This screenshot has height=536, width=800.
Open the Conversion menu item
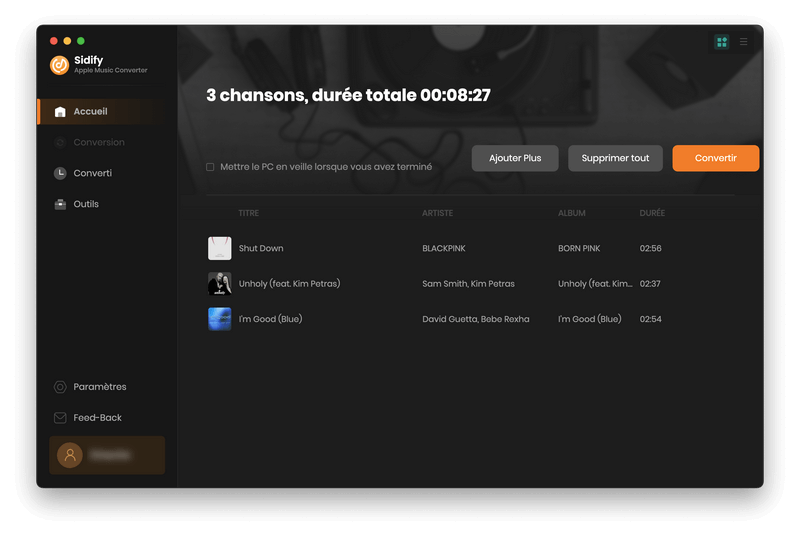(99, 142)
